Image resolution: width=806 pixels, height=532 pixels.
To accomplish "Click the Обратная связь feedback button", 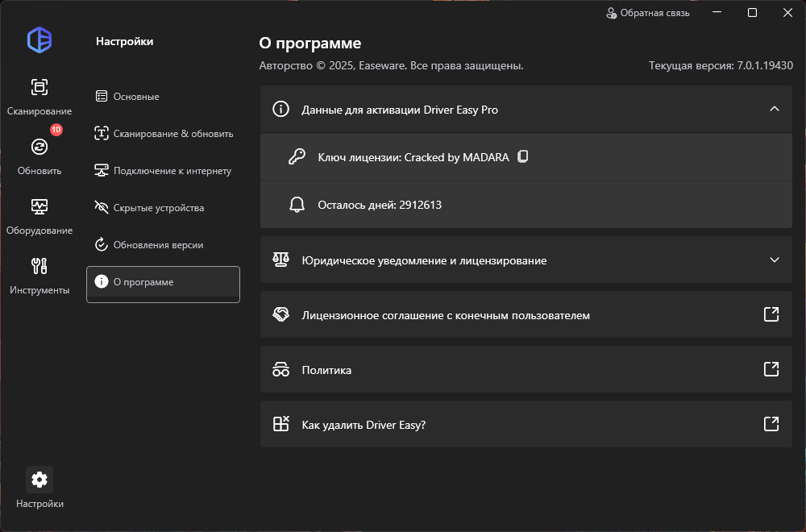I will pyautogui.click(x=648, y=13).
